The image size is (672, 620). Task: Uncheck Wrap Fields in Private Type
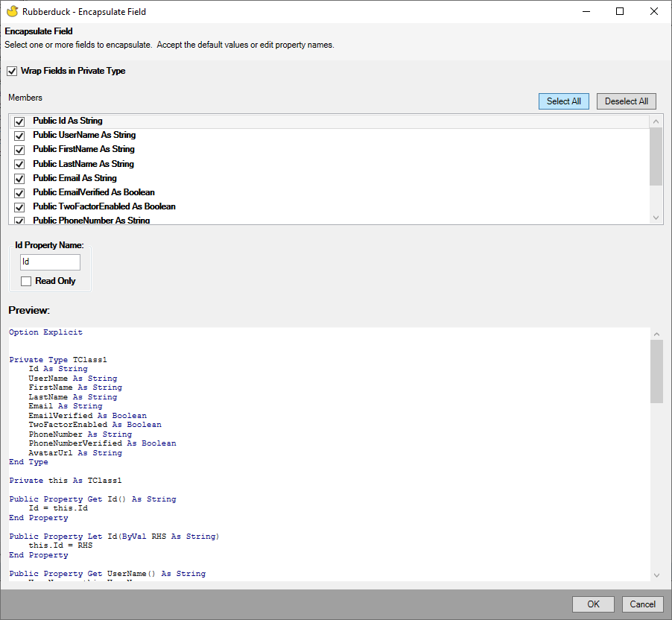[12, 72]
